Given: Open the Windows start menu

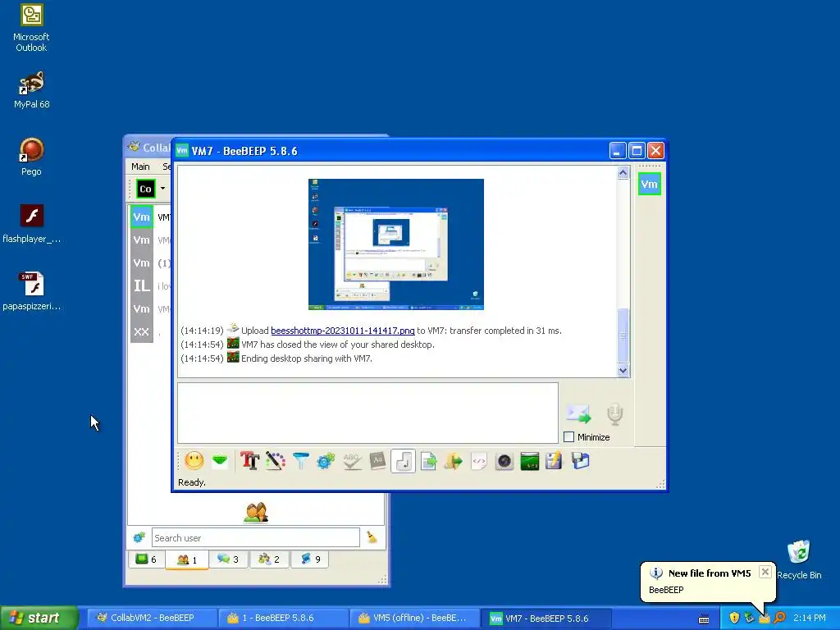Looking at the screenshot, I should [x=39, y=618].
